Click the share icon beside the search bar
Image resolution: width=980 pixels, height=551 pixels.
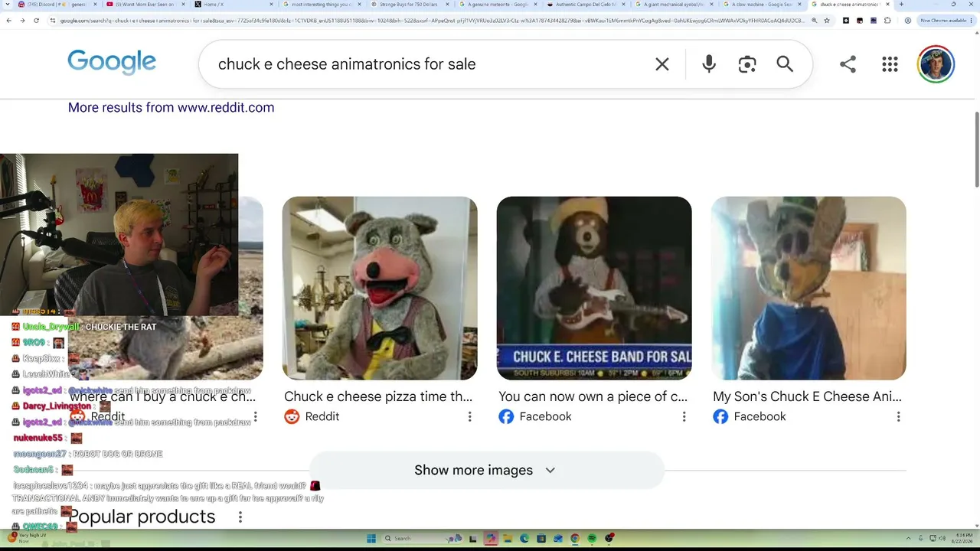pos(848,64)
